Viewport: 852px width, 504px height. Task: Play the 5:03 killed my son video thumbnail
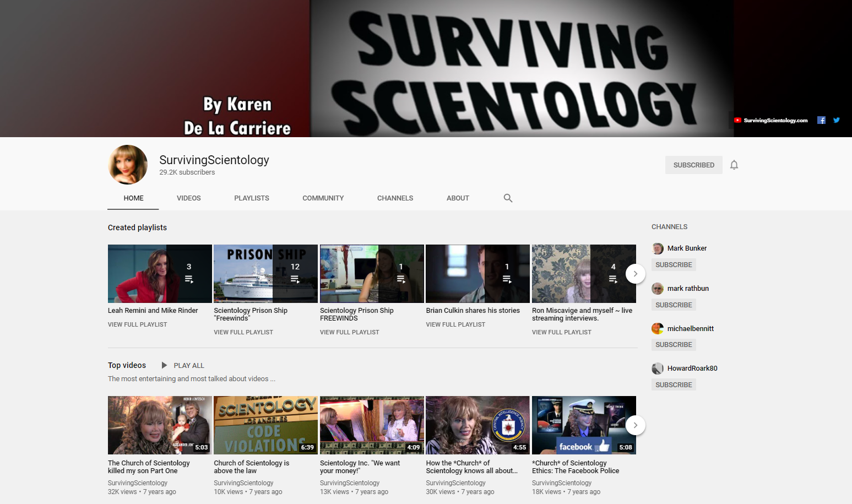click(x=160, y=425)
